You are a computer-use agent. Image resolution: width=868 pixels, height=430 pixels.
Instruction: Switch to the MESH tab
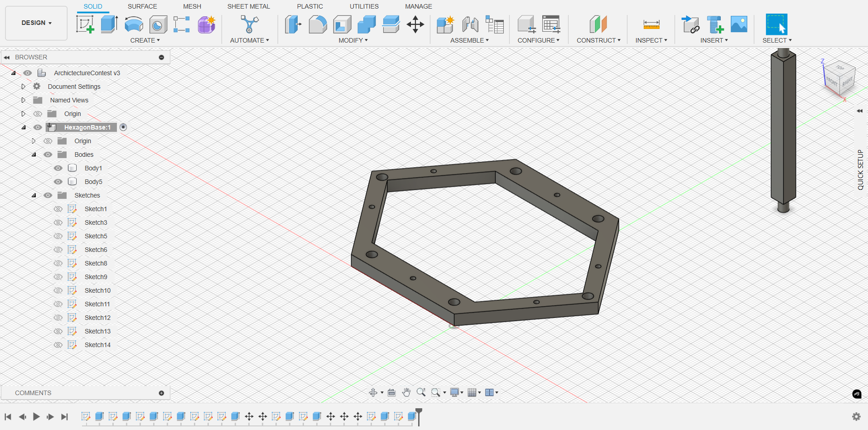[192, 6]
